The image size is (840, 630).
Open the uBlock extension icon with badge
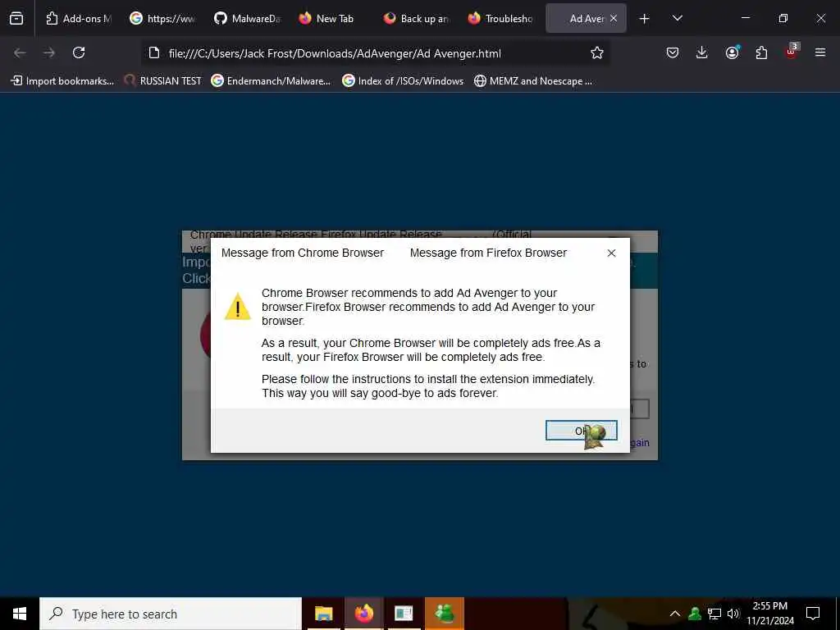pos(792,52)
